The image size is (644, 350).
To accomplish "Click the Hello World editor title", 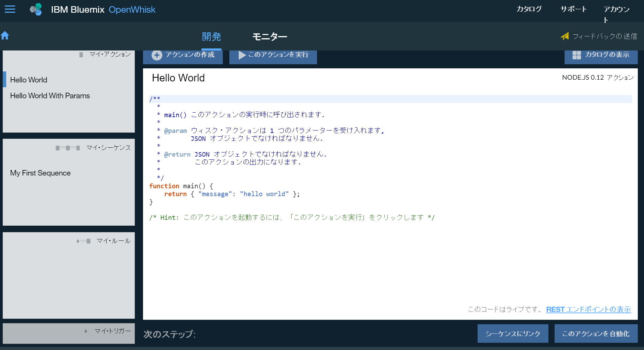I will [178, 78].
